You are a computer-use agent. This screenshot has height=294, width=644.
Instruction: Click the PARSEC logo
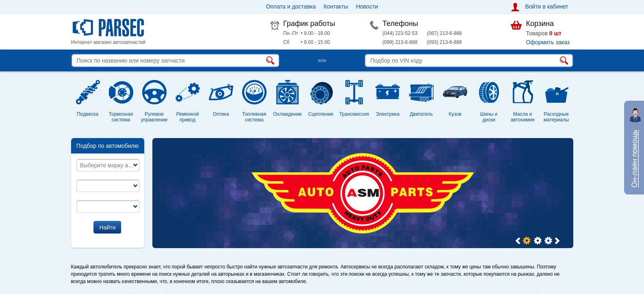point(108,28)
